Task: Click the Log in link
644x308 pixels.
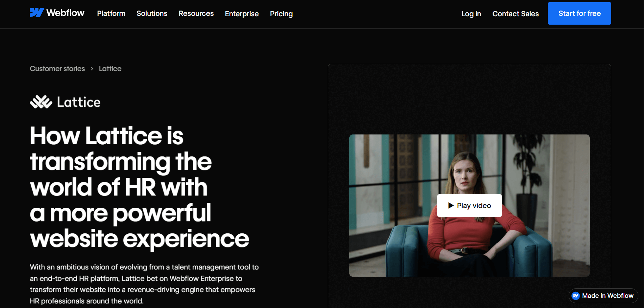Action: 471,14
